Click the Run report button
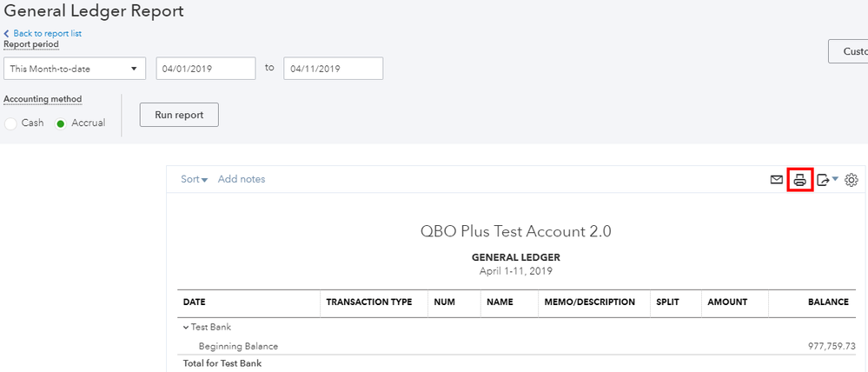The width and height of the screenshot is (868, 372). (x=179, y=115)
